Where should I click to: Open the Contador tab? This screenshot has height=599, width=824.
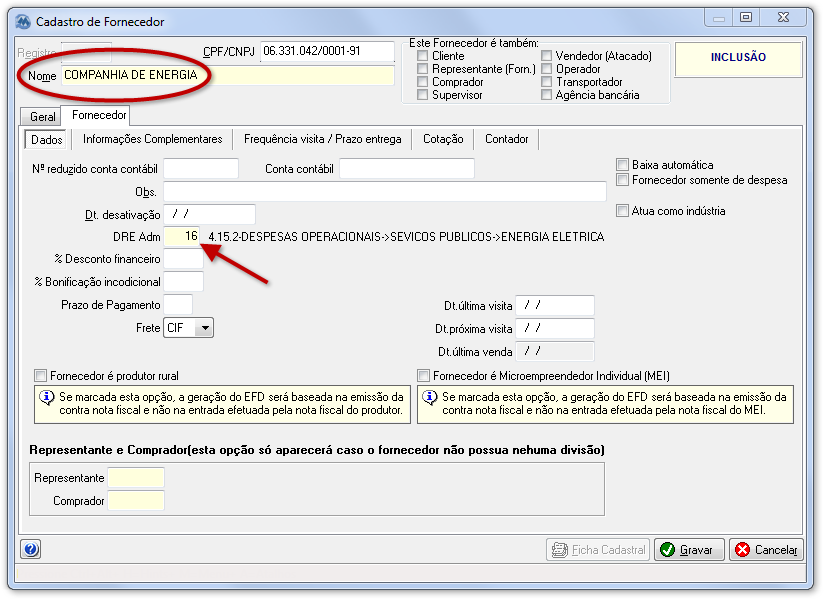click(507, 139)
